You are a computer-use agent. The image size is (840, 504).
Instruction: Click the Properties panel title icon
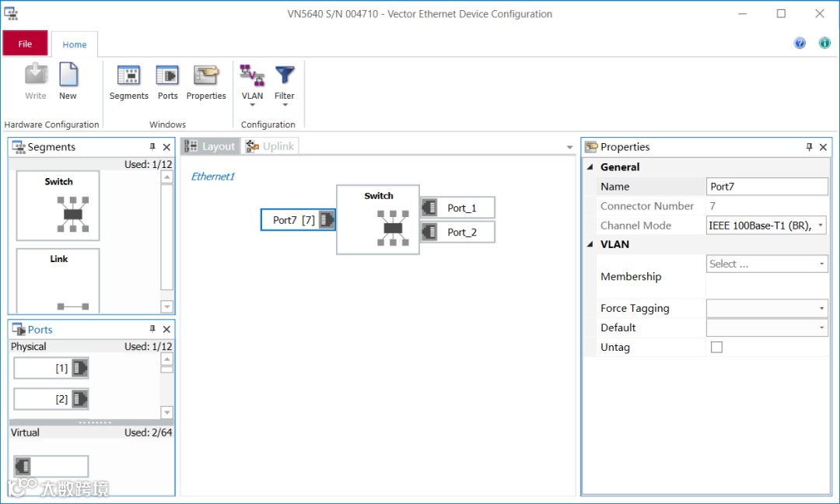591,147
